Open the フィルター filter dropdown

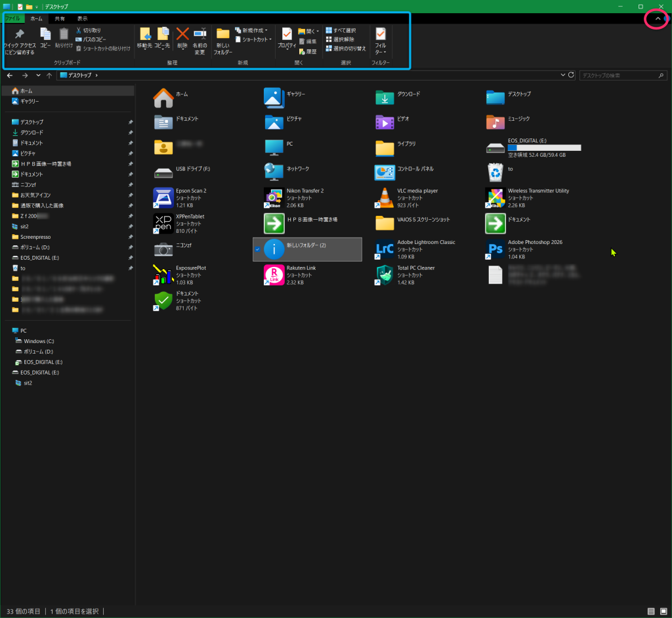(x=380, y=41)
